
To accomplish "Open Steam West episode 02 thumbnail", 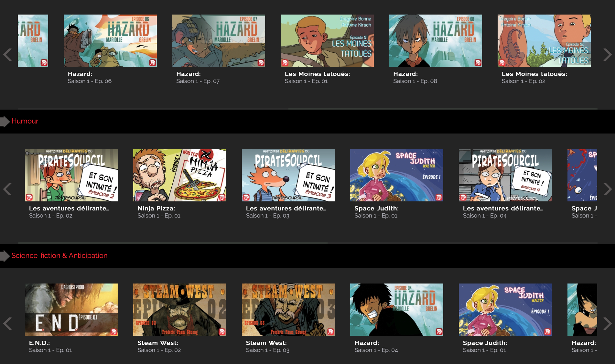I will pos(179,310).
